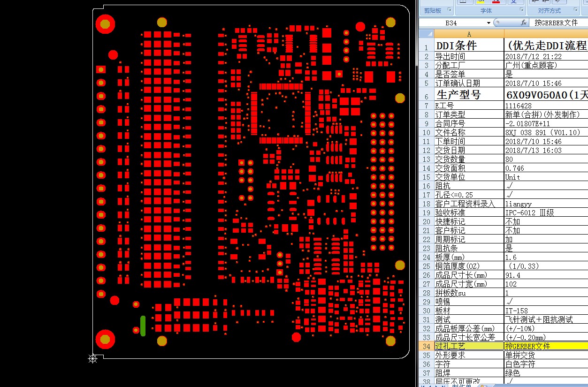The image size is (588, 387).
Task: Click the green slot on the PCB
Action: [143, 326]
